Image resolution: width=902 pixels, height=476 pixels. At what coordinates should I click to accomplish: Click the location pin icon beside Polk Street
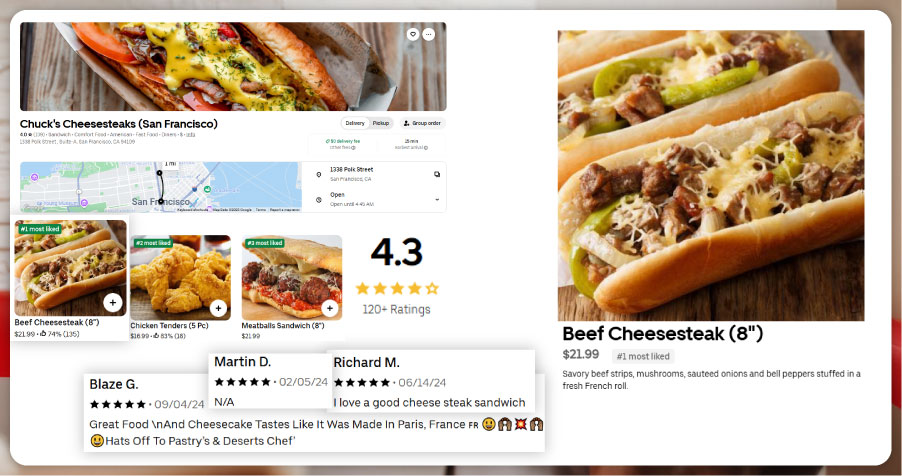click(x=319, y=174)
